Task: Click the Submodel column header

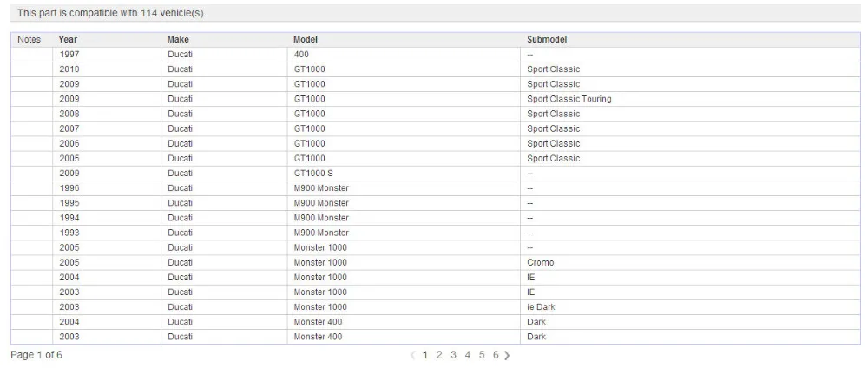Action: pos(547,40)
